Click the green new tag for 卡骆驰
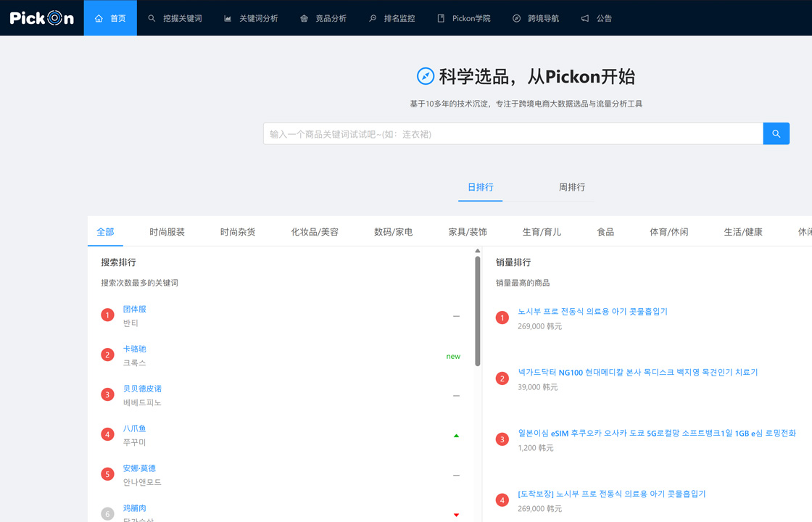Image resolution: width=812 pixels, height=522 pixels. click(x=453, y=356)
